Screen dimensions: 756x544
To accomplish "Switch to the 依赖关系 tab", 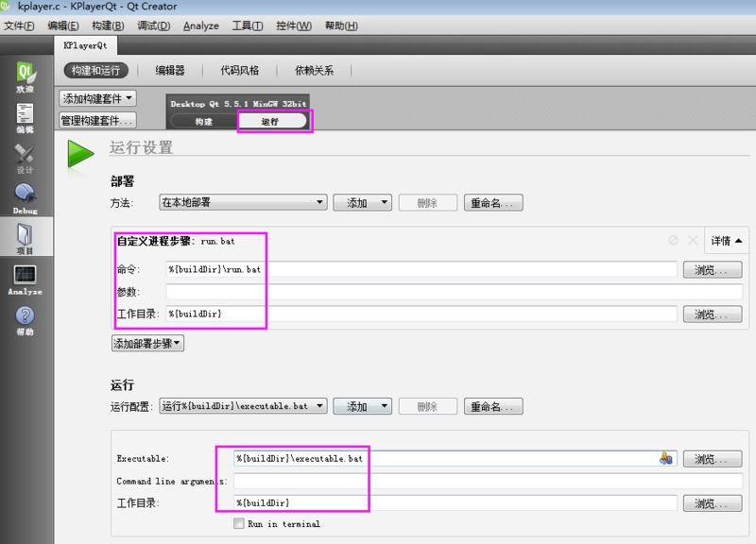I will (314, 70).
